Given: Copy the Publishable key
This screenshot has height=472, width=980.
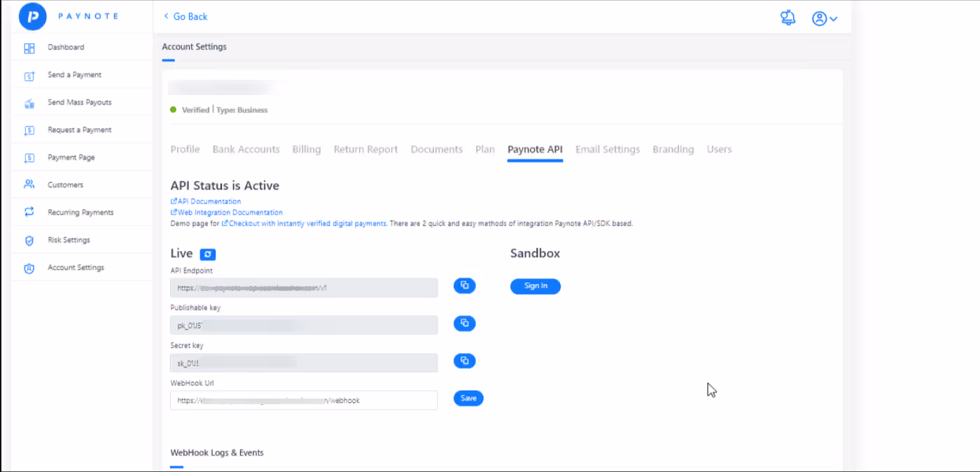Looking at the screenshot, I should (465, 323).
